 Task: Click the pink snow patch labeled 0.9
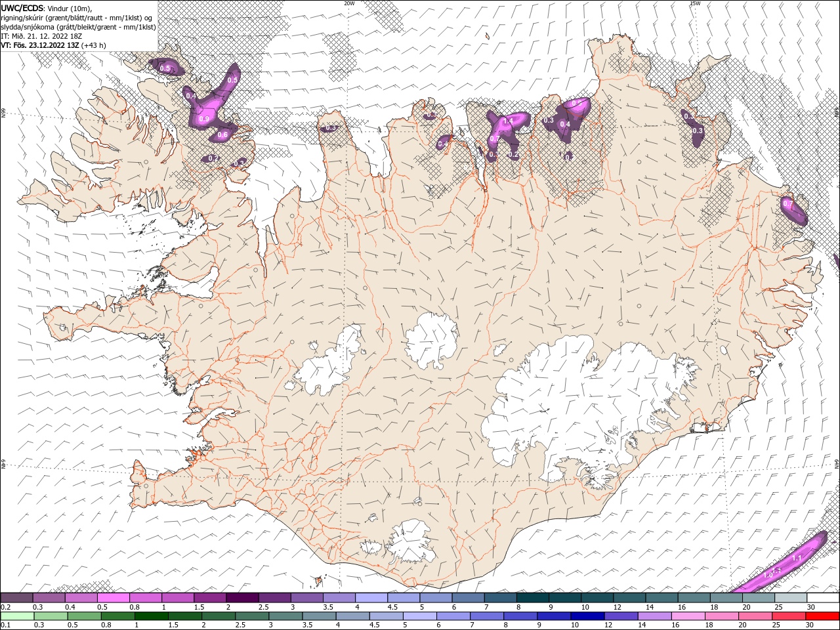209,112
